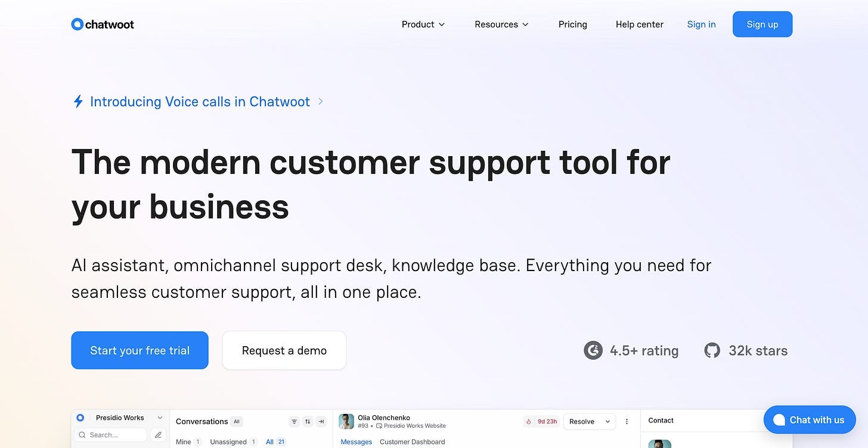Open Introducing Voice calls in Chatwoot announcement
Screen dimensions: 868x448
200,102
